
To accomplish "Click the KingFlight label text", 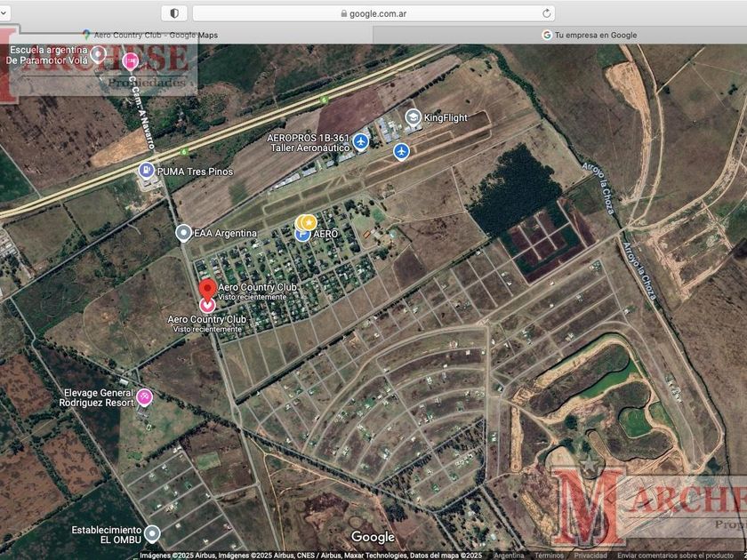I will point(446,117).
